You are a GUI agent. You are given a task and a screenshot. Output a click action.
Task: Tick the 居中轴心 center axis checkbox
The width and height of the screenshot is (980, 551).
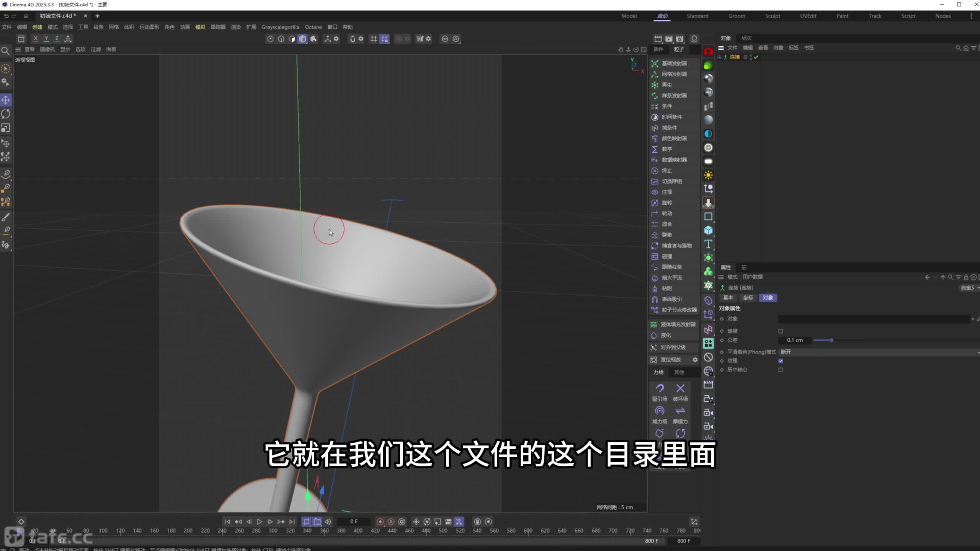[781, 370]
